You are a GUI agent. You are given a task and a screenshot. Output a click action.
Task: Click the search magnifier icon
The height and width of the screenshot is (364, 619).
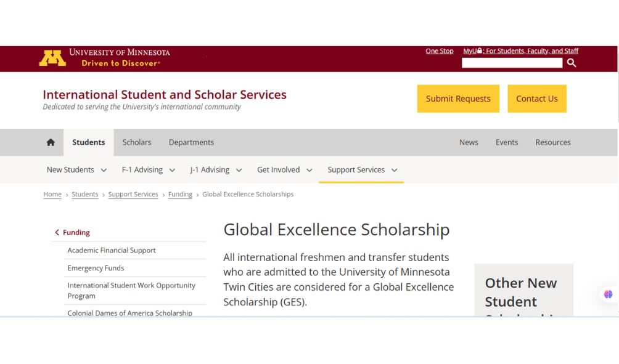click(x=572, y=63)
